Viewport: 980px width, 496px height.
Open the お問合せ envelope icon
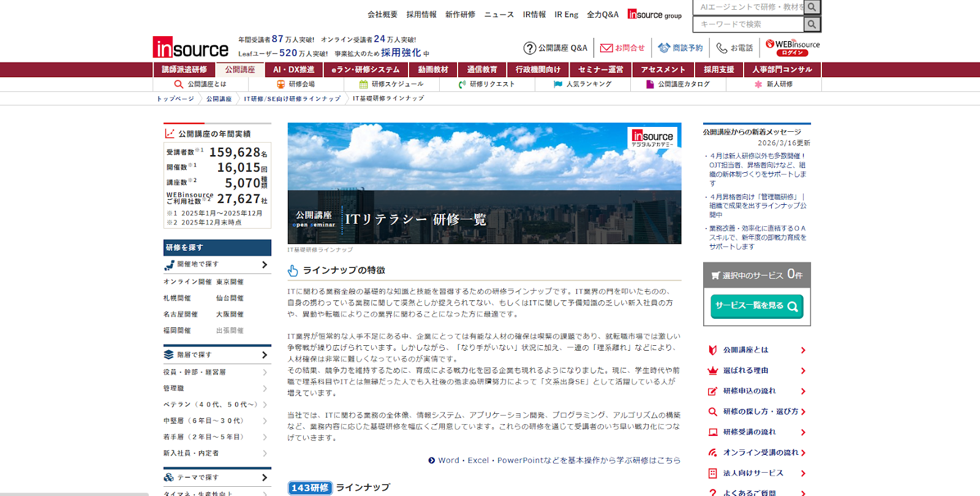click(x=606, y=48)
